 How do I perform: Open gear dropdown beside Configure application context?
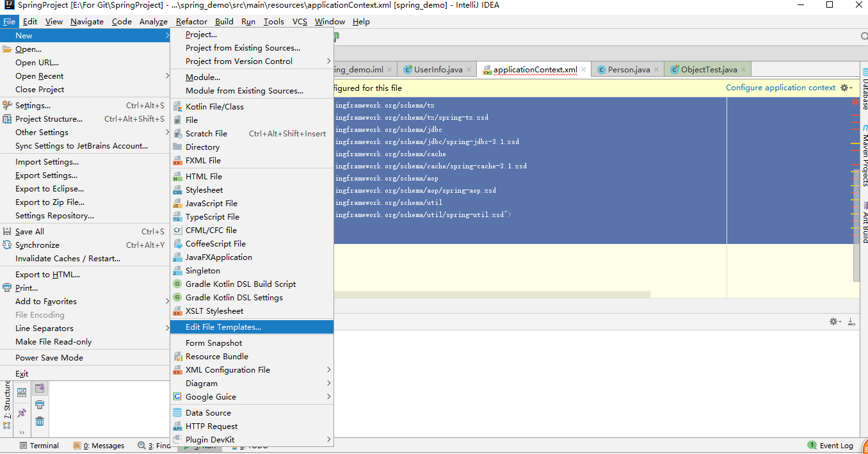tap(846, 88)
